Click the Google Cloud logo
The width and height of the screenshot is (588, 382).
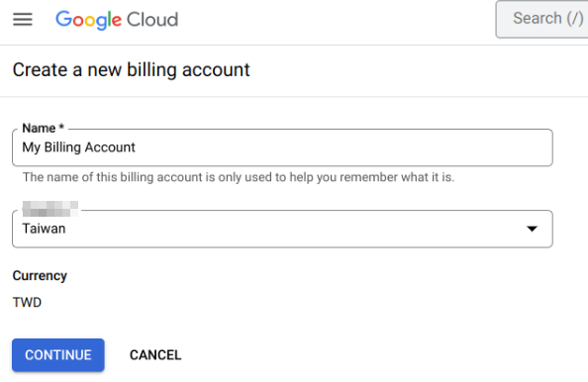(117, 20)
